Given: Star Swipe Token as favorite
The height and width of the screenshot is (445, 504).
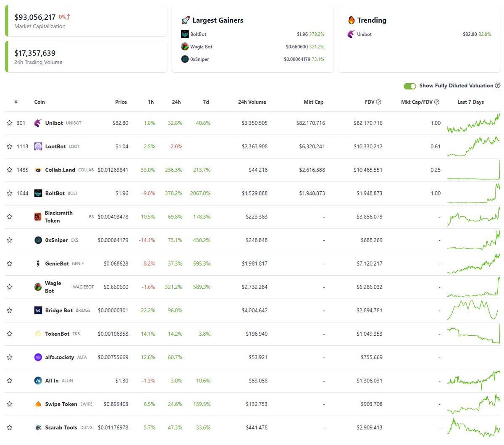Looking at the screenshot, I should click(10, 404).
